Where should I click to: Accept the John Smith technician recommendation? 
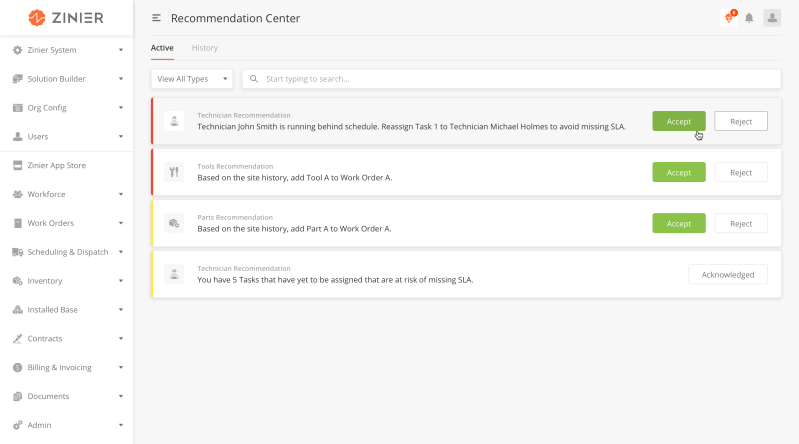click(679, 121)
